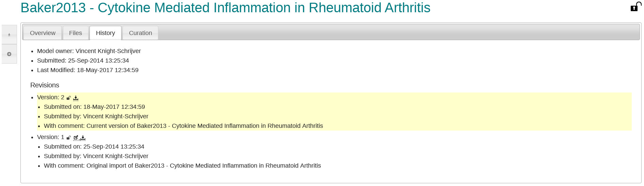Click the open padlock icon top right

tap(635, 7)
